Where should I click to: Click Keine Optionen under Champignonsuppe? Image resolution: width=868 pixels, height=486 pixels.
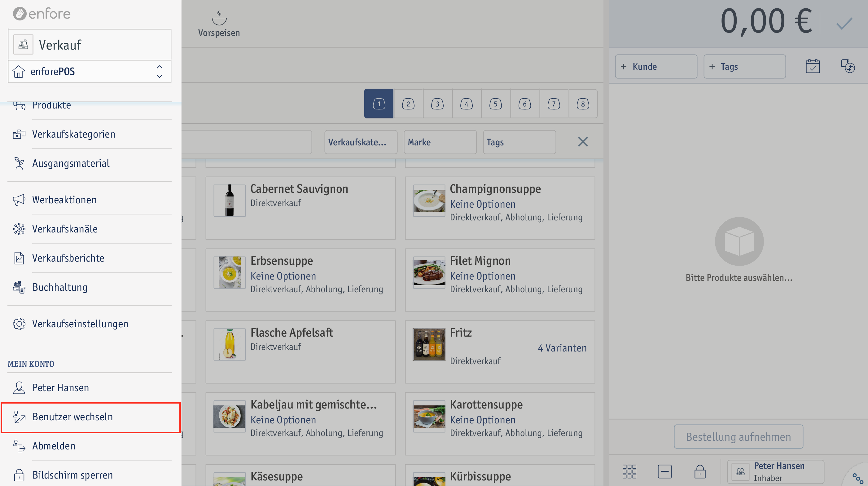[x=483, y=204]
